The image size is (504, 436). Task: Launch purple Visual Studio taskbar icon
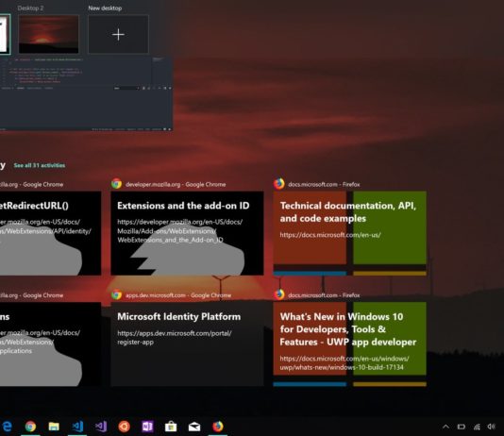pos(101,427)
